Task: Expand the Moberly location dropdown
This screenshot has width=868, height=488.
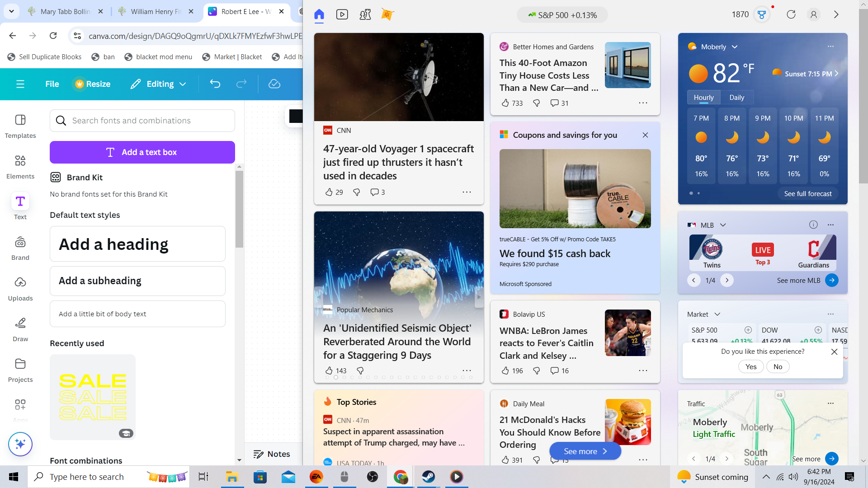Action: click(735, 47)
